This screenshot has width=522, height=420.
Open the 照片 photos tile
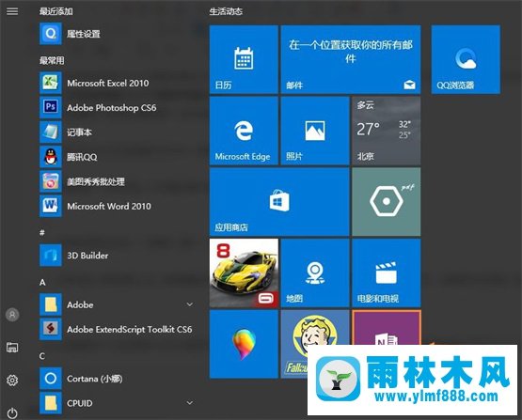(x=315, y=131)
